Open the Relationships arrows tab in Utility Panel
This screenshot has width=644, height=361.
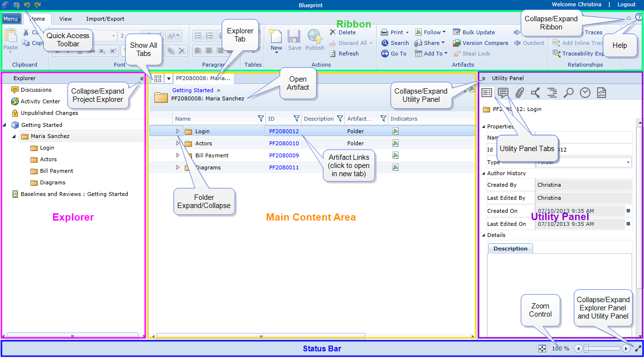tap(535, 92)
